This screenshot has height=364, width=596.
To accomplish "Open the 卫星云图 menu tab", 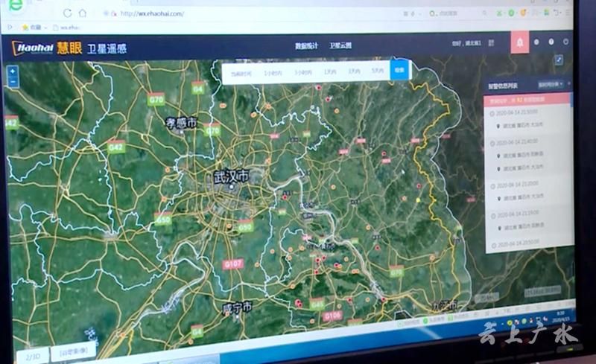I will point(340,45).
